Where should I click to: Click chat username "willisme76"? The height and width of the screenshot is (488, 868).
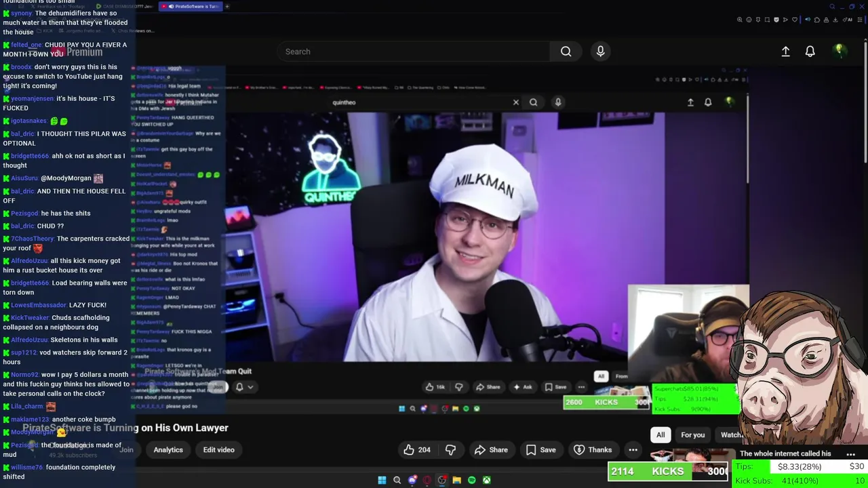click(27, 467)
